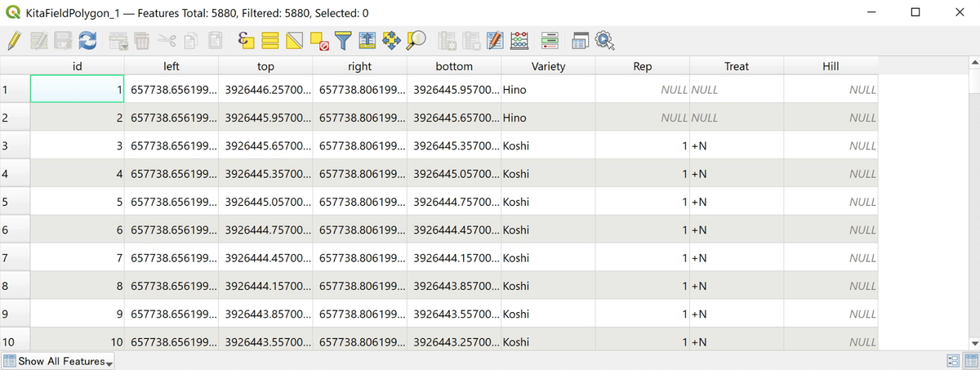Click the Variety cell Koshi in row 3
The image size is (980, 370).
click(548, 145)
